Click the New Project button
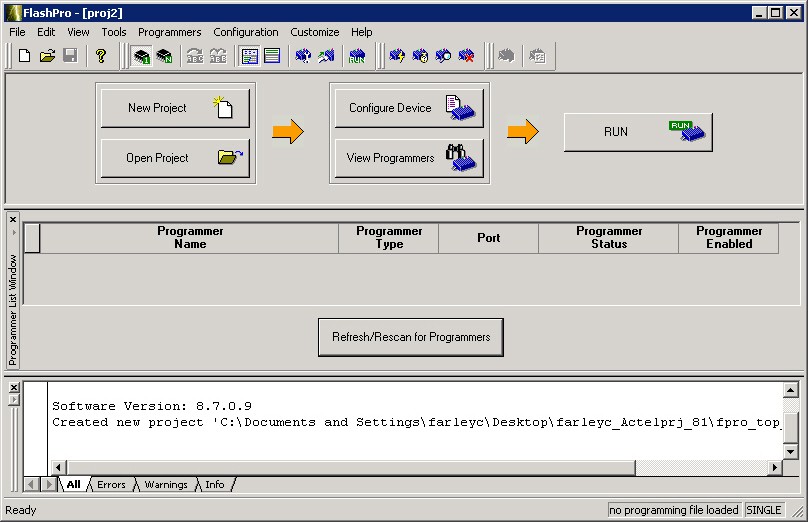 [x=175, y=108]
